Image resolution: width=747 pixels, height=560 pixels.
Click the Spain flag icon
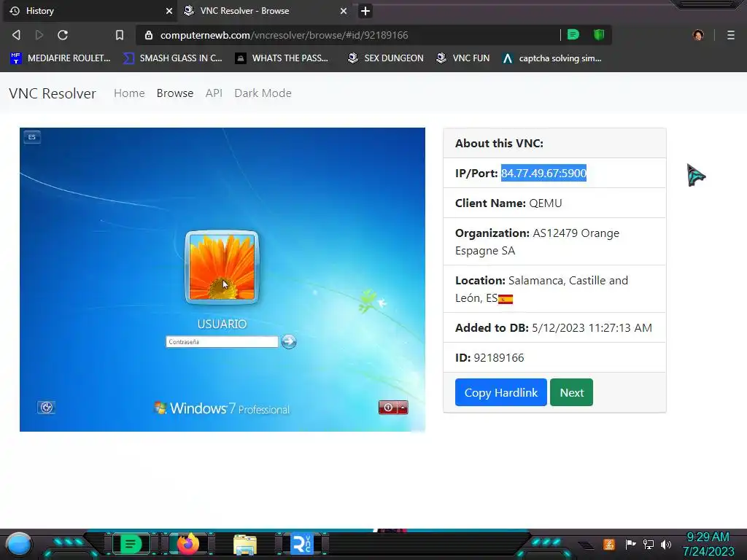pos(506,299)
